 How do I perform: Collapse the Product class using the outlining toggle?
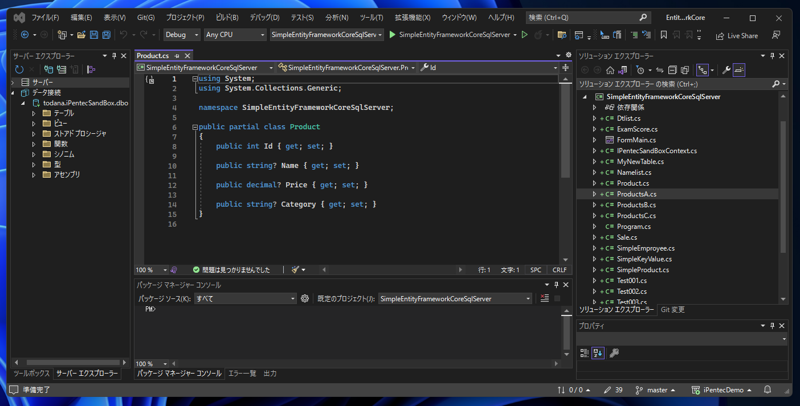(194, 126)
